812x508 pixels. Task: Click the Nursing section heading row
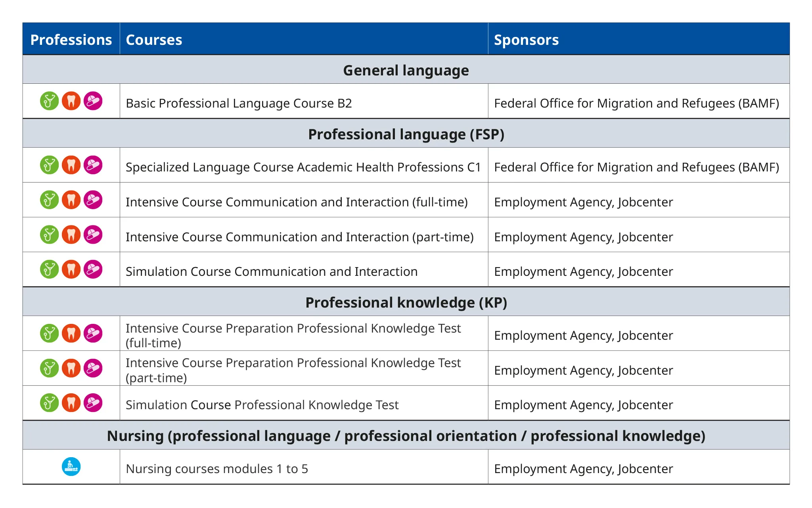tap(406, 436)
